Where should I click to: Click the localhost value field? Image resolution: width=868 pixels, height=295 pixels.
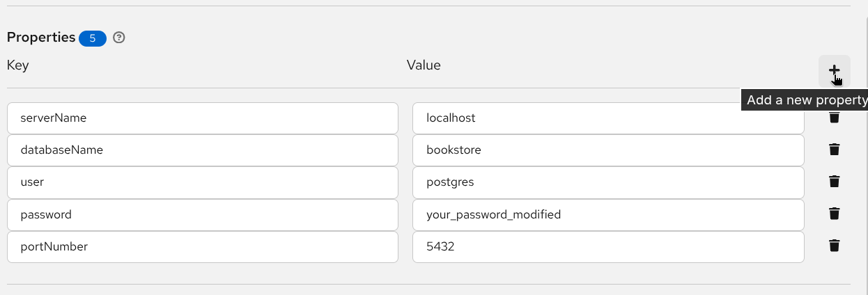click(607, 118)
